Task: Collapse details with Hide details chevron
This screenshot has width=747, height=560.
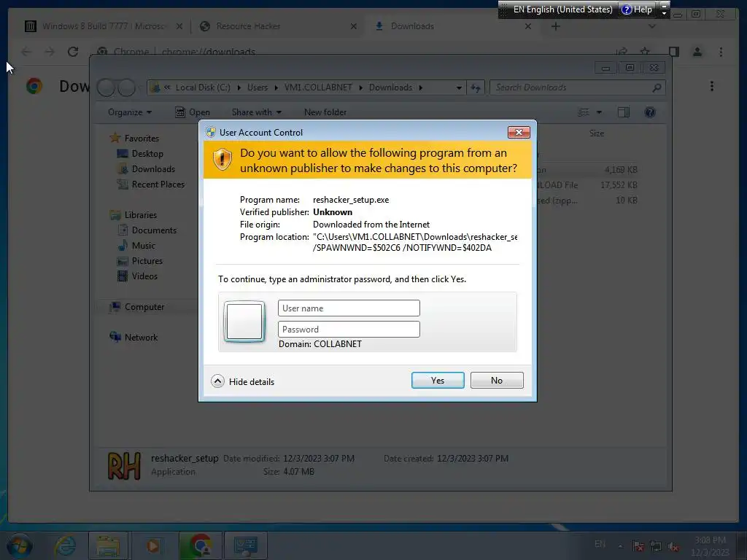Action: pyautogui.click(x=217, y=381)
